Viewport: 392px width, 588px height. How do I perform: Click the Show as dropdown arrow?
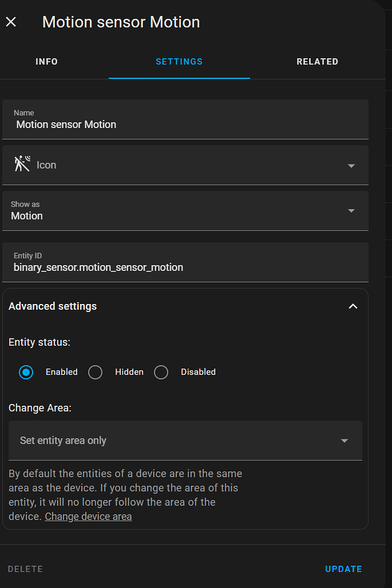[x=351, y=211]
